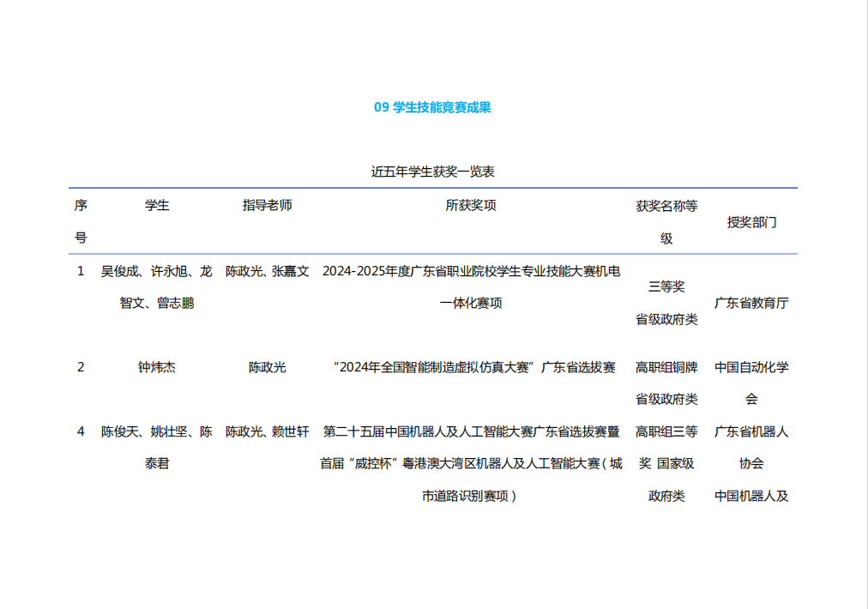This screenshot has height=609, width=868.
Task: Click the teacher cell 陈政光、张嘉文
Action: click(267, 271)
